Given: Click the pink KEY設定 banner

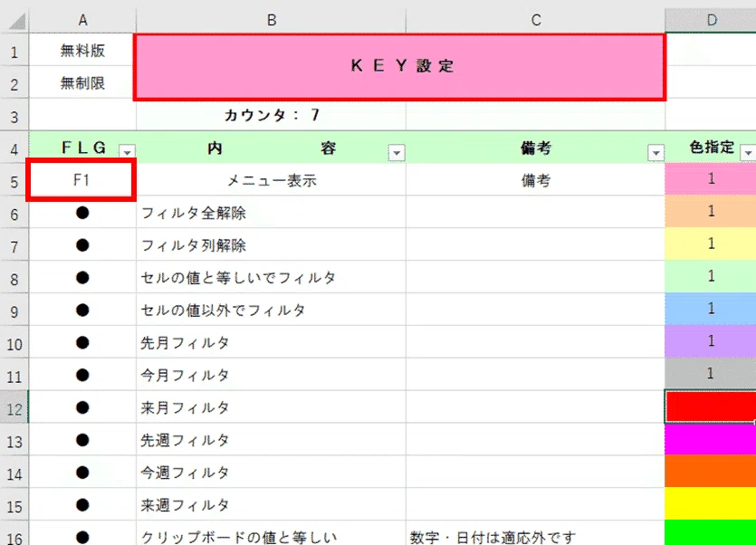Looking at the screenshot, I should [x=399, y=67].
